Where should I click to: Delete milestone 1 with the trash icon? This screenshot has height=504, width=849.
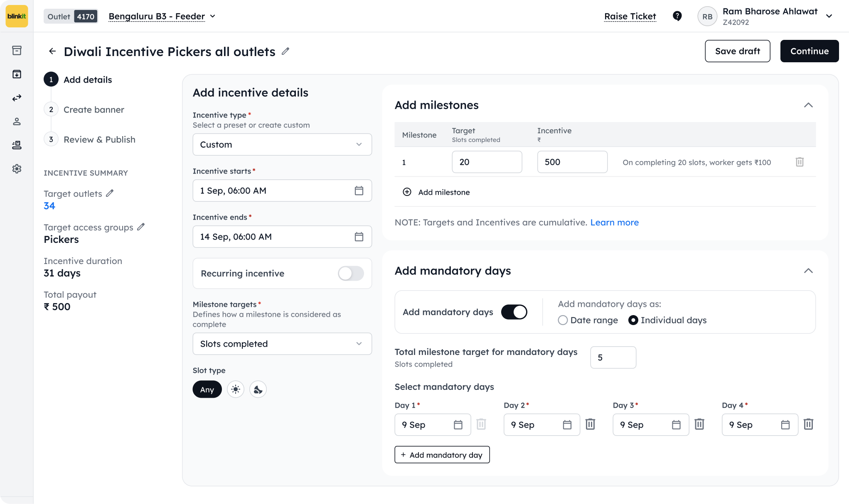(x=800, y=162)
